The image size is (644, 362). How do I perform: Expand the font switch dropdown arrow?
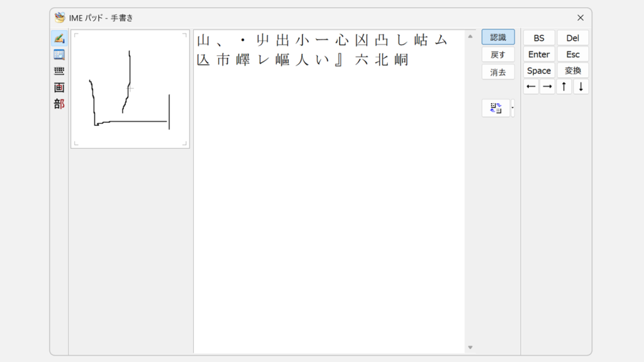click(513, 108)
